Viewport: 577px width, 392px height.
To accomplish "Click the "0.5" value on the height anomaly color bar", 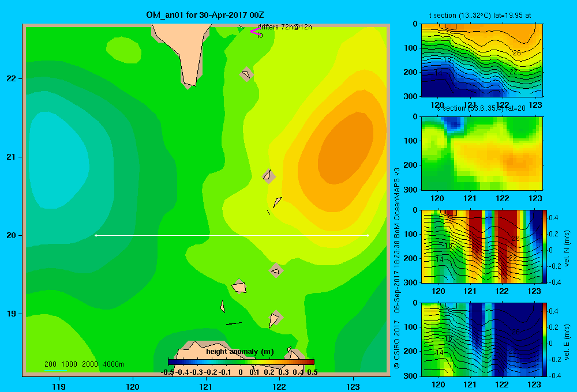I will point(312,372).
